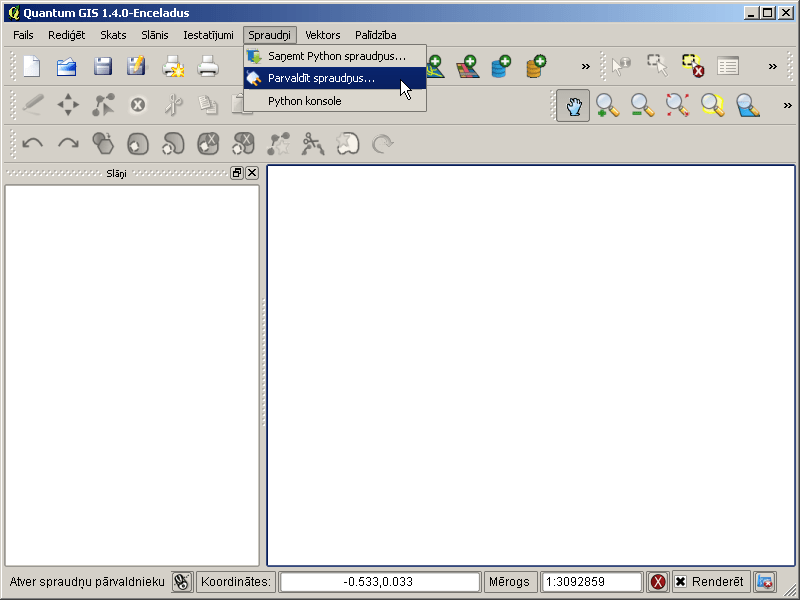Add raster layer icon in toolbar
Image resolution: width=800 pixels, height=600 pixels.
point(468,66)
